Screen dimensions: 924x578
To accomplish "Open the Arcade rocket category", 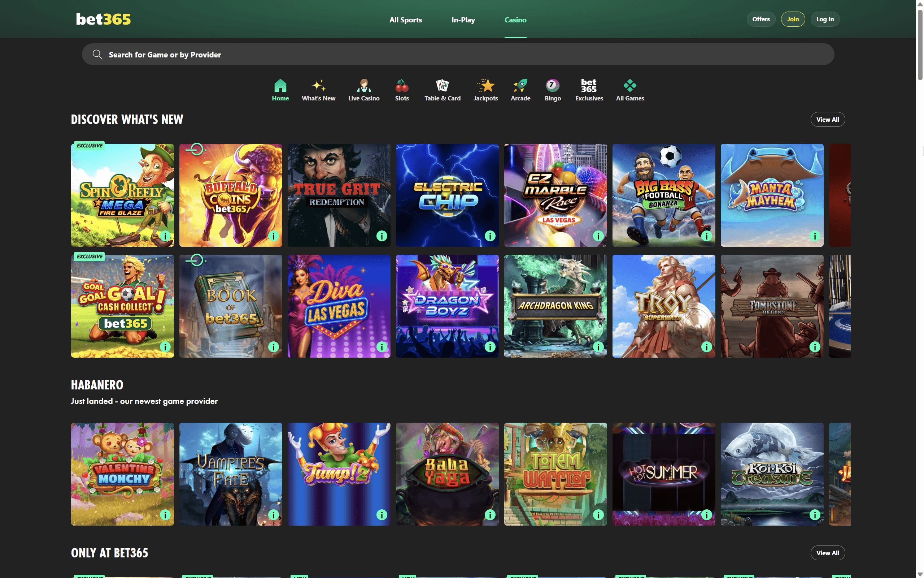I will [x=520, y=90].
